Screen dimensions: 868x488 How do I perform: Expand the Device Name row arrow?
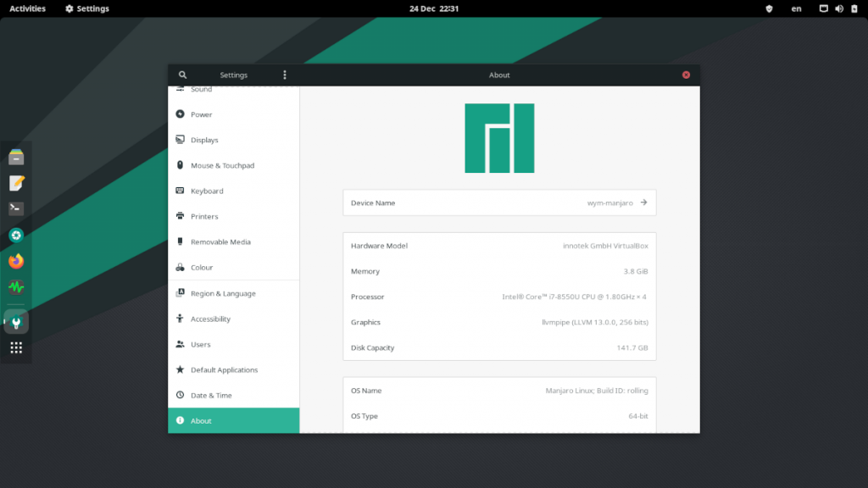coord(645,202)
